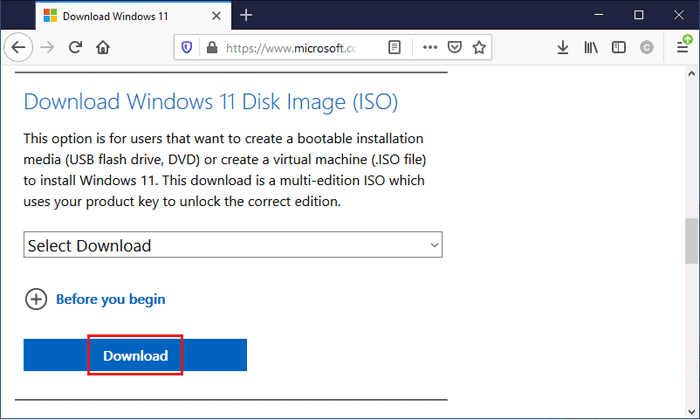Minimize the Firefox window
This screenshot has width=700, height=420.
click(599, 15)
